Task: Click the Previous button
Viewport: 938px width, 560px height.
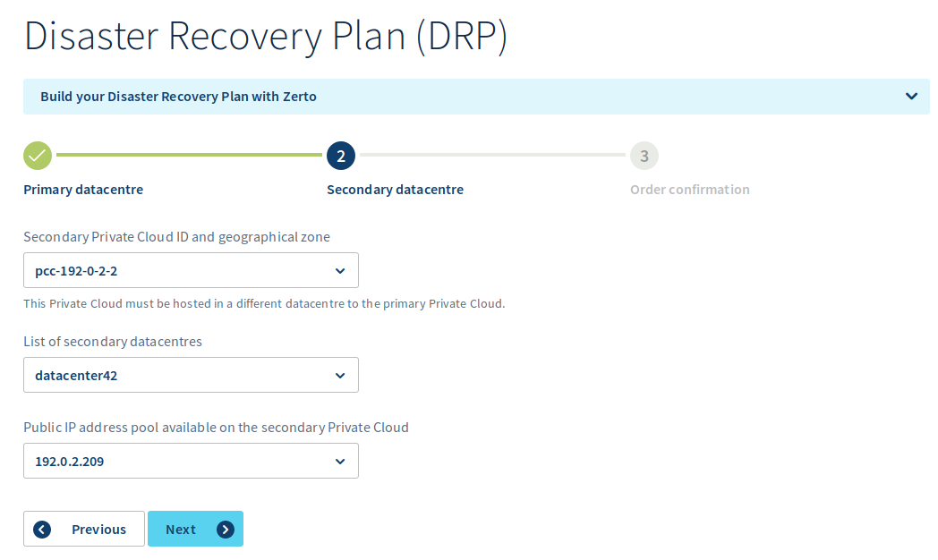Action: coord(83,529)
